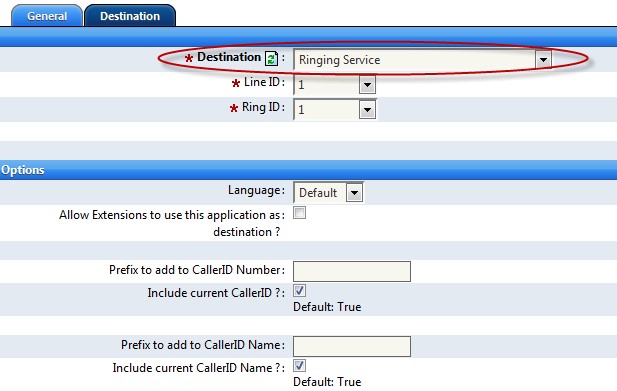The image size is (617, 391).
Task: Click the bold Destination field label
Action: click(x=229, y=57)
